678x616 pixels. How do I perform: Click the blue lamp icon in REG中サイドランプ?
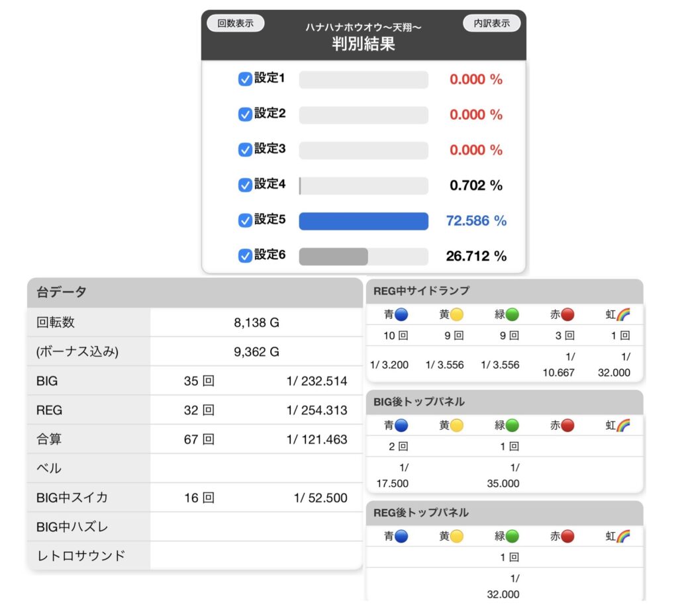tap(402, 315)
